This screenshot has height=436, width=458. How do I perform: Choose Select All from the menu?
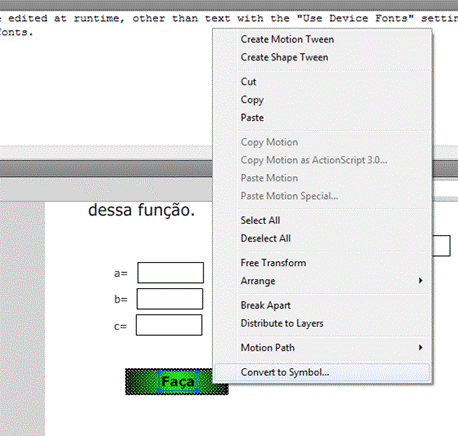322,220
